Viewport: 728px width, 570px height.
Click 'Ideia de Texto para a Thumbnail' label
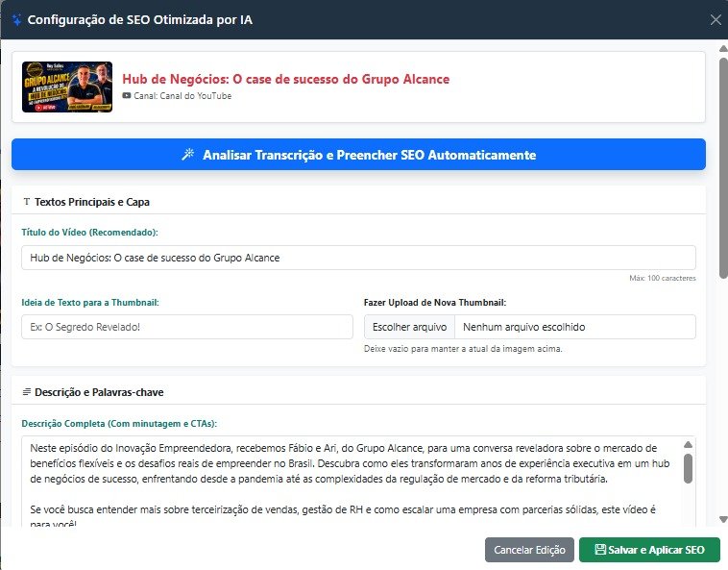click(x=90, y=303)
